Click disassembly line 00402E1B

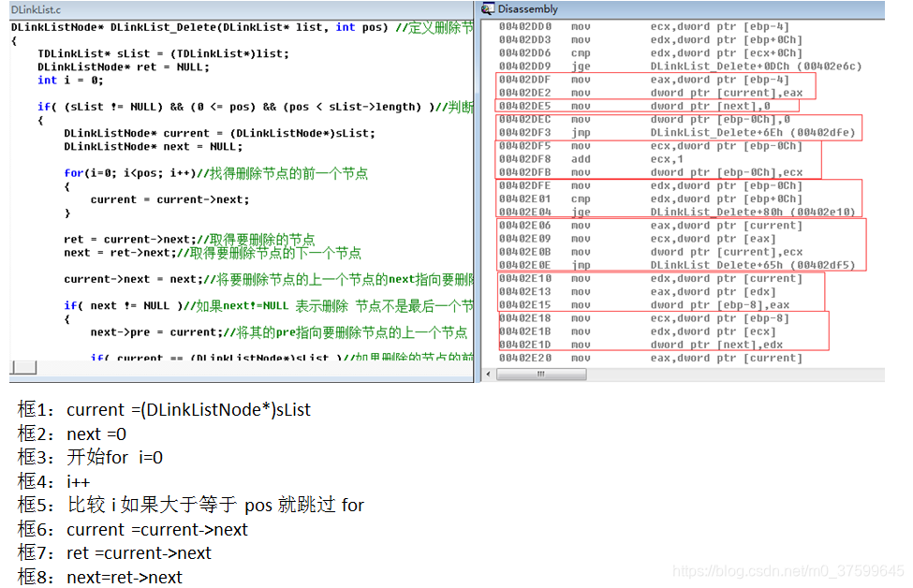(x=638, y=331)
